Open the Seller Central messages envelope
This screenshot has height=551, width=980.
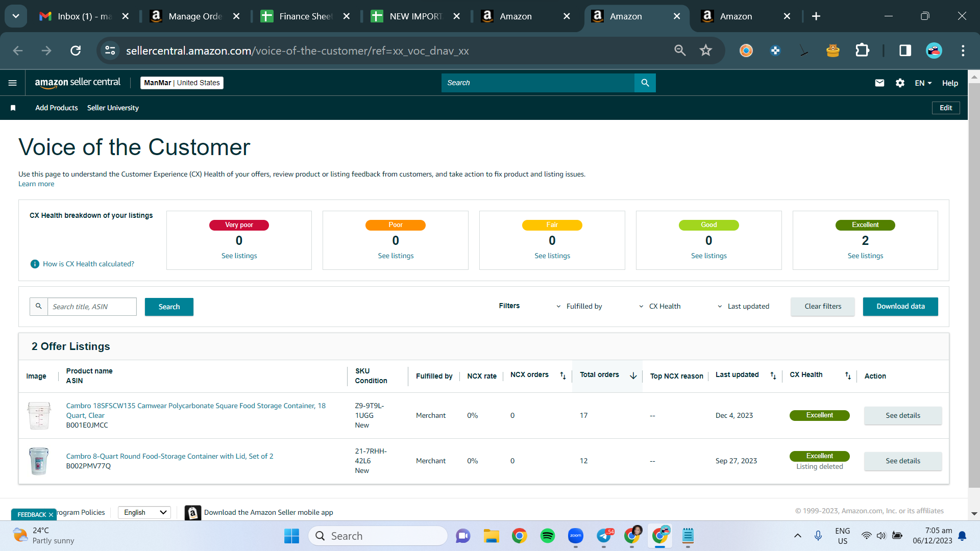tap(879, 83)
